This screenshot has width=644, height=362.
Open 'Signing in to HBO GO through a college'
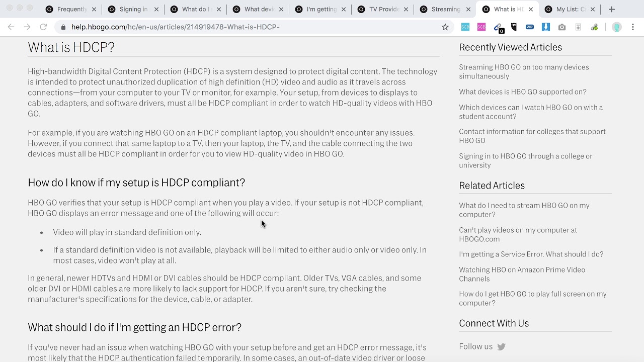pos(526,160)
